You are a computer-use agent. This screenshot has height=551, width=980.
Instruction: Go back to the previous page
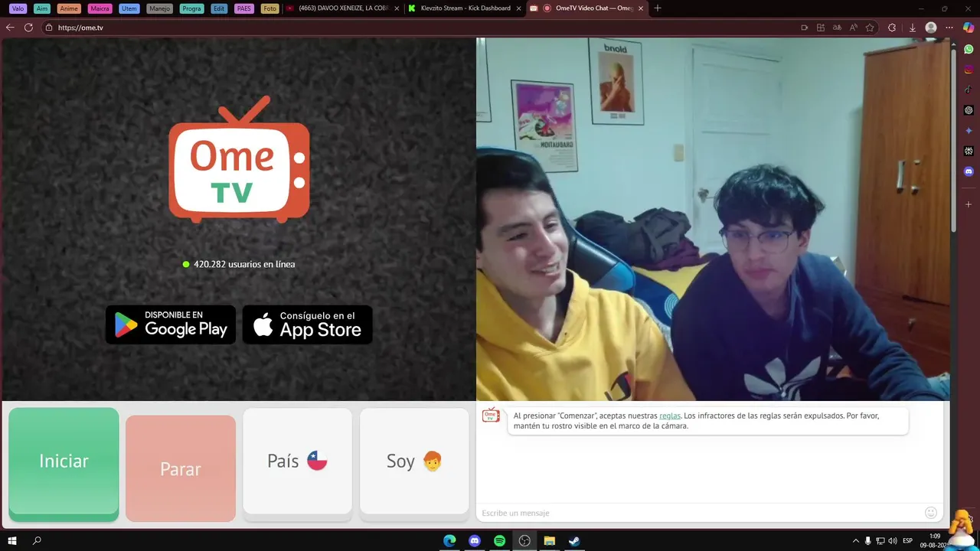(10, 28)
